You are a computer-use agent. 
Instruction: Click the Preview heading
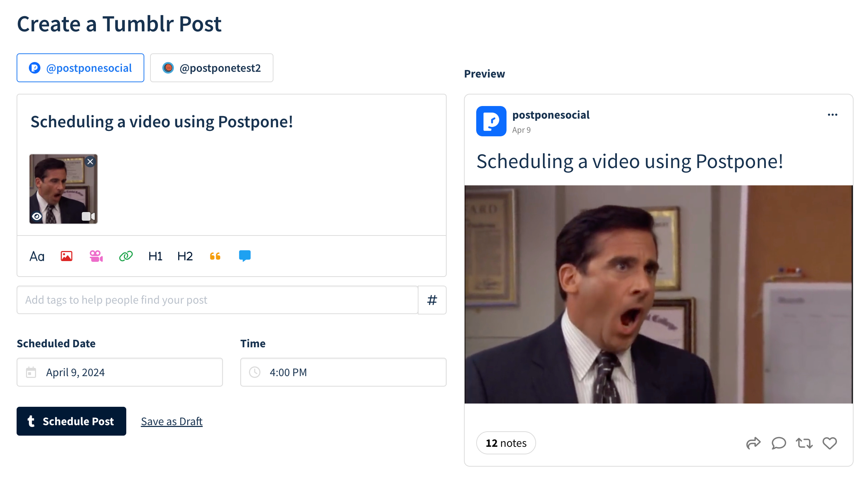tap(485, 74)
